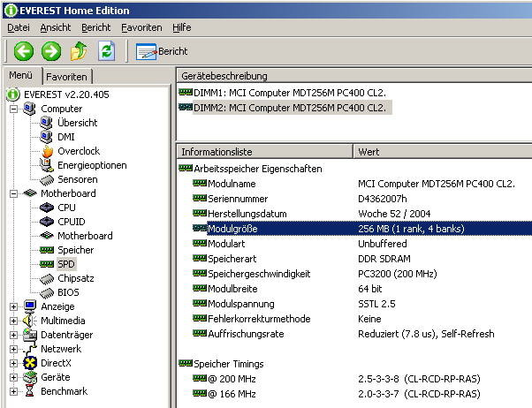Open the Ansicht menu

[x=56, y=27]
